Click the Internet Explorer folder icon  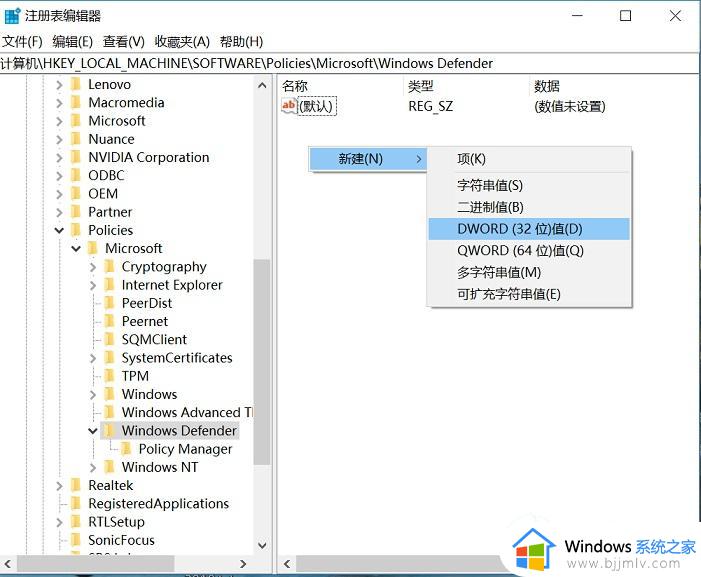click(x=109, y=285)
